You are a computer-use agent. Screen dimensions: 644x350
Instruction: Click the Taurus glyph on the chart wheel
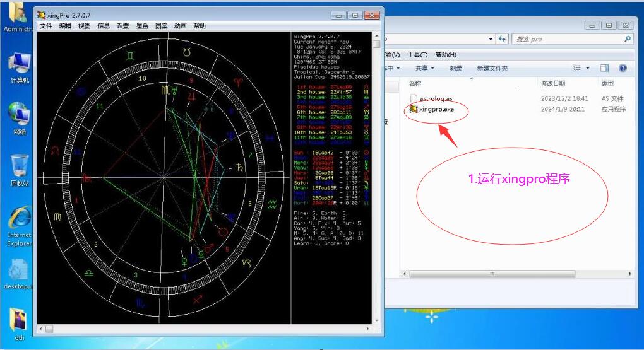pyautogui.click(x=187, y=52)
